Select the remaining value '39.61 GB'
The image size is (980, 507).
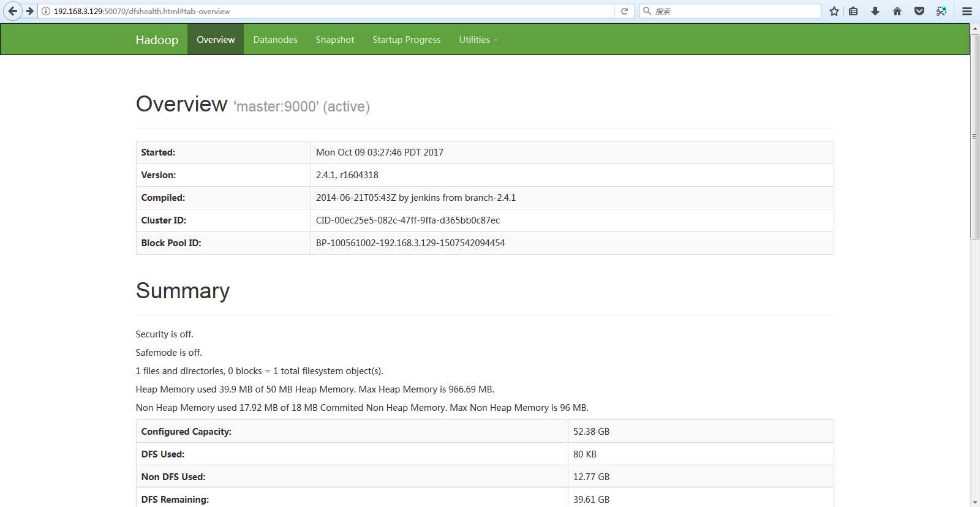click(x=591, y=500)
